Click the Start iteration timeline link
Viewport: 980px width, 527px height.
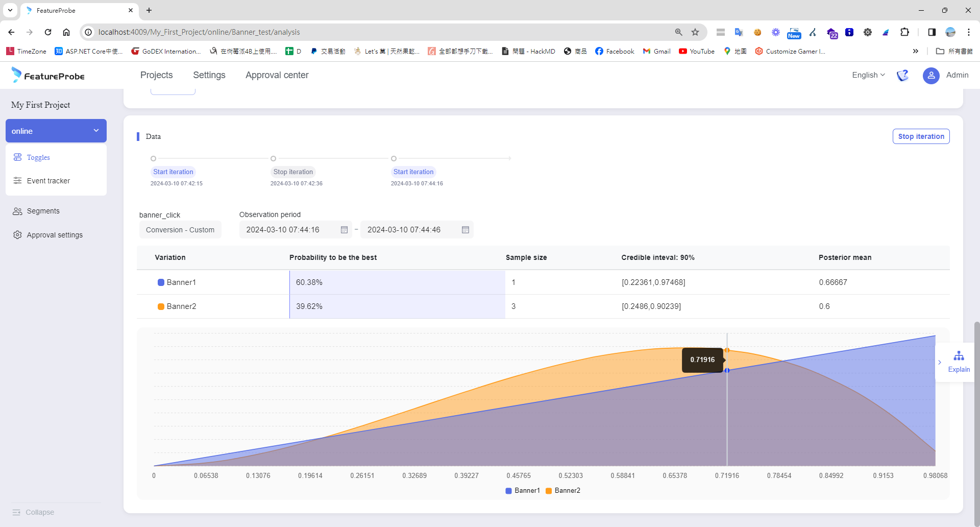173,172
